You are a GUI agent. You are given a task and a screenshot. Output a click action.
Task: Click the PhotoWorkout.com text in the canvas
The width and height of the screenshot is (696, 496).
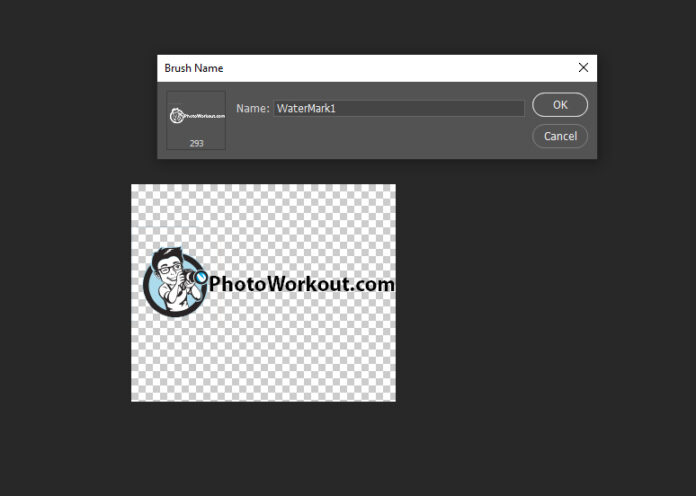(301, 284)
